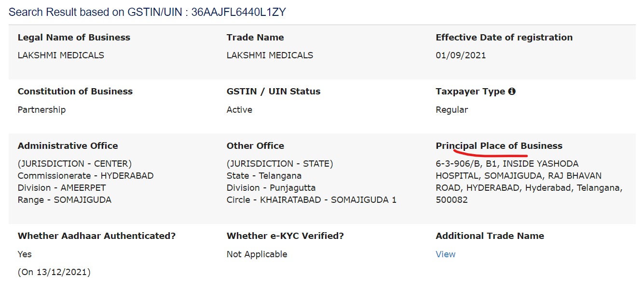This screenshot has height=290, width=644.
Task: Click the Administrative Office heading
Action: pos(68,146)
